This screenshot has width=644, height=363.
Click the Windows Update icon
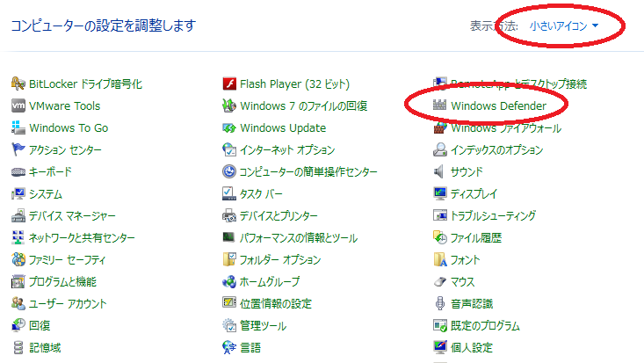click(x=229, y=127)
